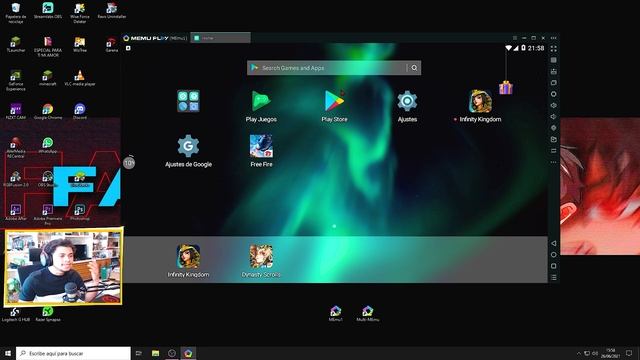
Task: Open shared folder from MEmu sidebar
Action: (553, 139)
